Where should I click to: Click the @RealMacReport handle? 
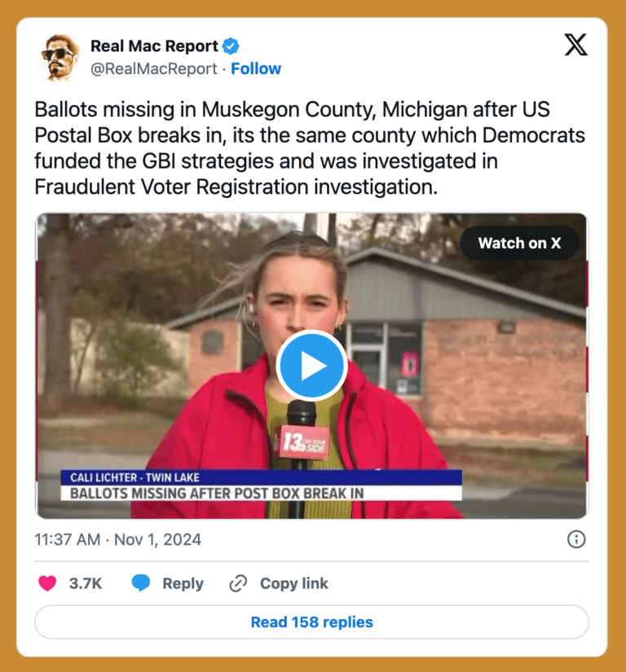[x=154, y=68]
